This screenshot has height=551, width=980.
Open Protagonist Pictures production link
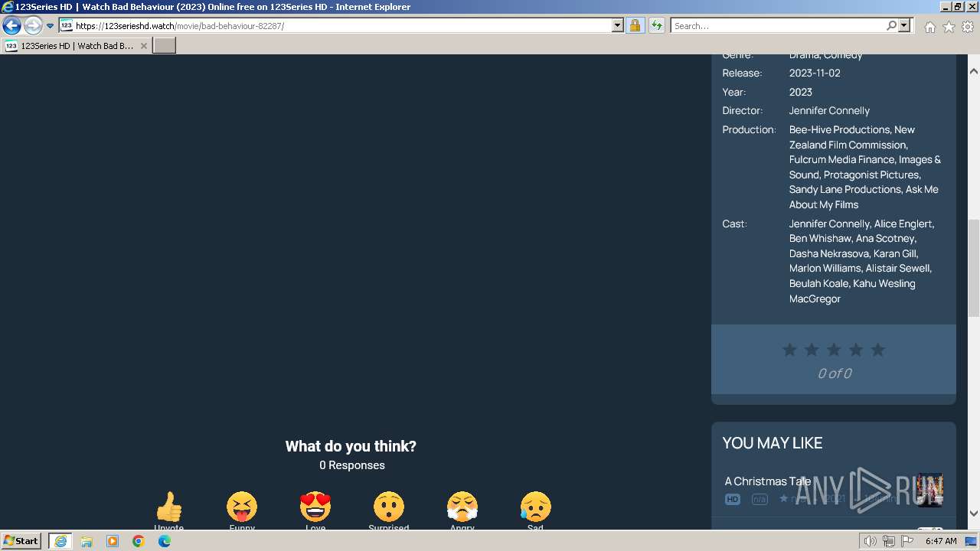point(871,174)
